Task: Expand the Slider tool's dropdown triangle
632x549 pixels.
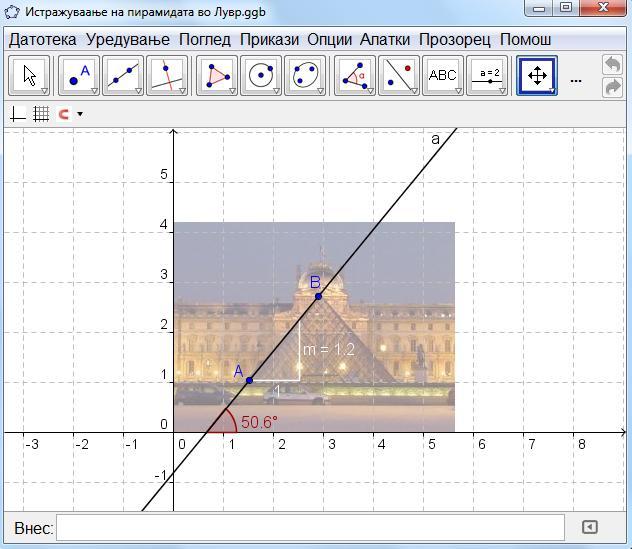Action: 503,91
